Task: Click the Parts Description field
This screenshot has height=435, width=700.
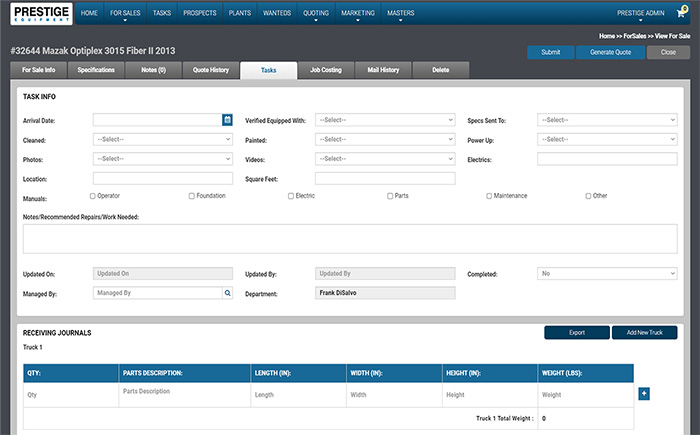Action: (x=184, y=395)
